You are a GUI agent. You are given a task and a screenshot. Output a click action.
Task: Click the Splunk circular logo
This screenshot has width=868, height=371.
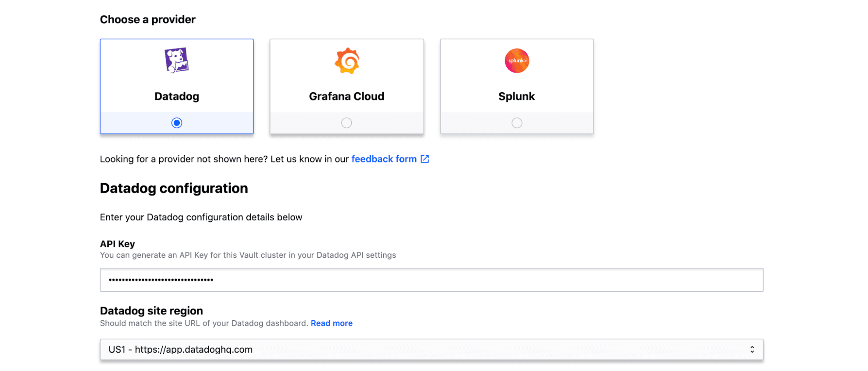[517, 61]
